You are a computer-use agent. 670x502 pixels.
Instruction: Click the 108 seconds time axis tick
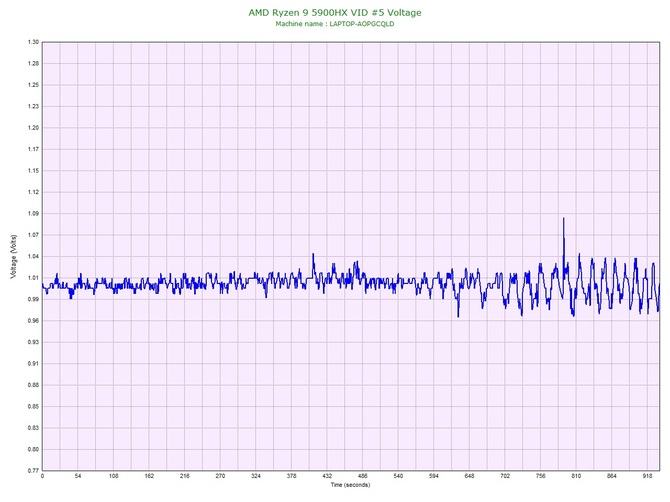coord(114,476)
